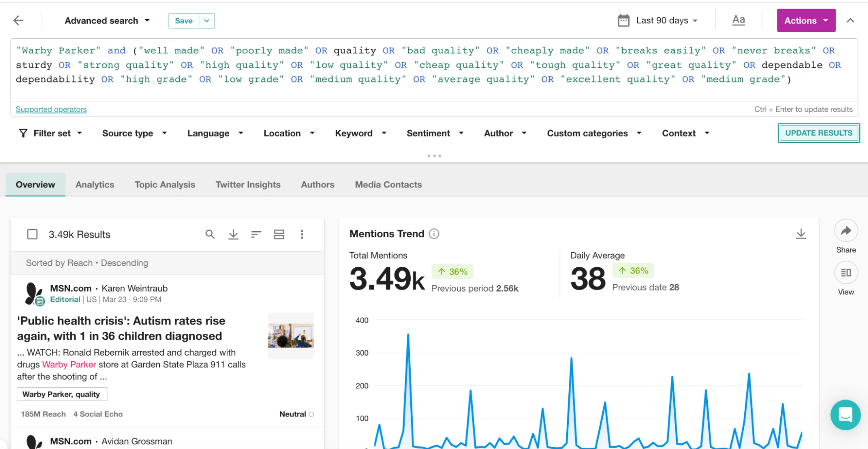Expand the Keyword filter
This screenshot has width=868, height=449.
click(361, 133)
